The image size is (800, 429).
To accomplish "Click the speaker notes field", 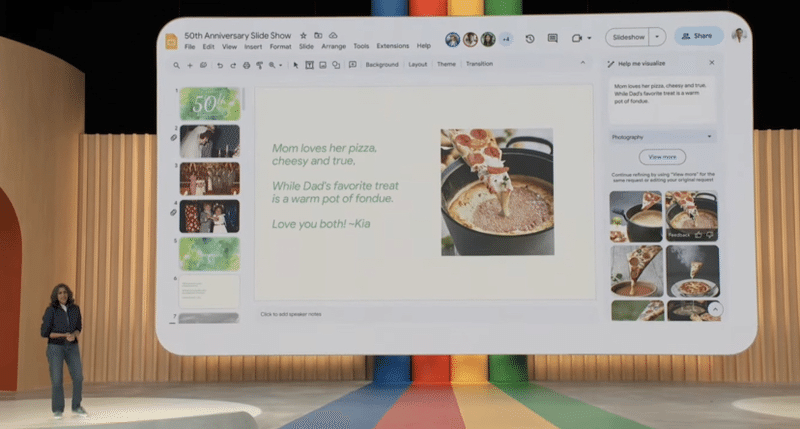I will pos(426,315).
